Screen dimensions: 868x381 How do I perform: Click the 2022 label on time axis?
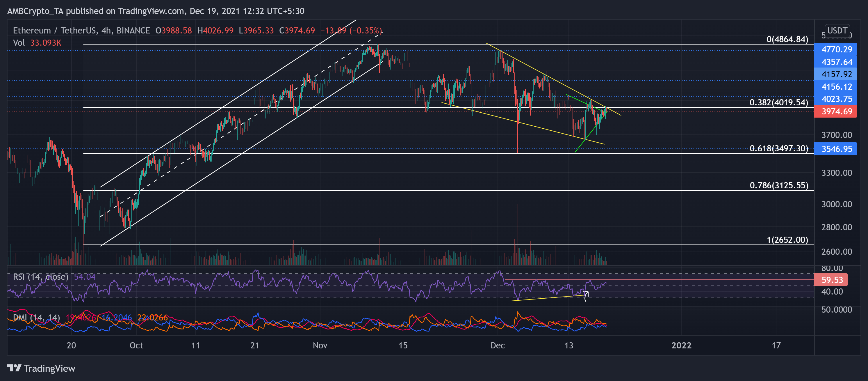coord(681,345)
